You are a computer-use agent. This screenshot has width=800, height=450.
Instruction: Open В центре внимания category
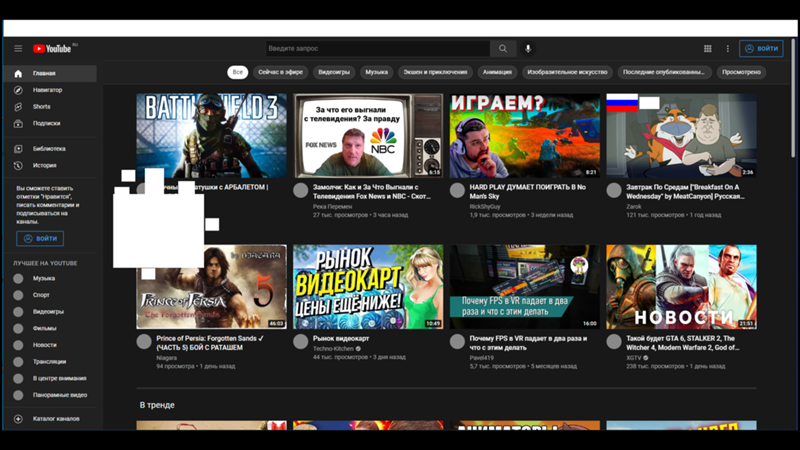(x=50, y=379)
